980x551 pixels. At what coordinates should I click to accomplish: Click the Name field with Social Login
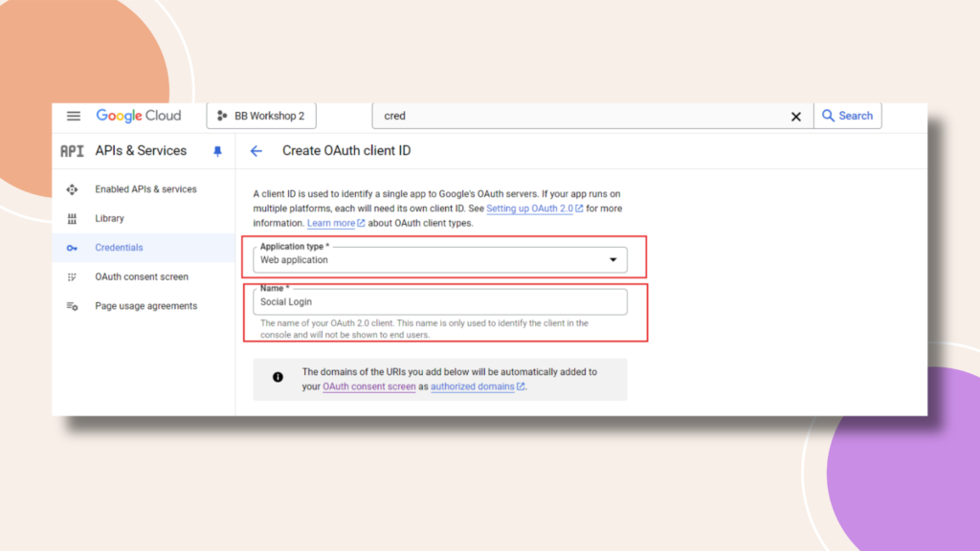pos(440,301)
